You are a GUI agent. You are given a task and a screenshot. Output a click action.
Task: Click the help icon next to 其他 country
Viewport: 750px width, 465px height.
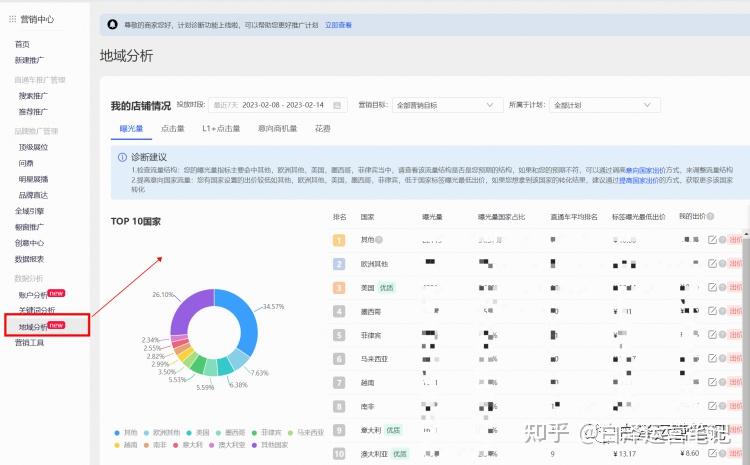(379, 240)
